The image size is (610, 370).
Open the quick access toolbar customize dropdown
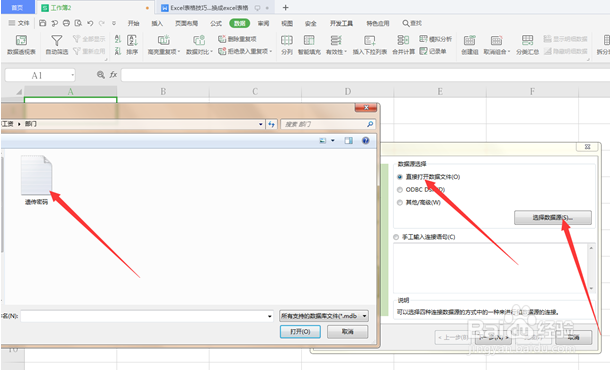coord(114,23)
